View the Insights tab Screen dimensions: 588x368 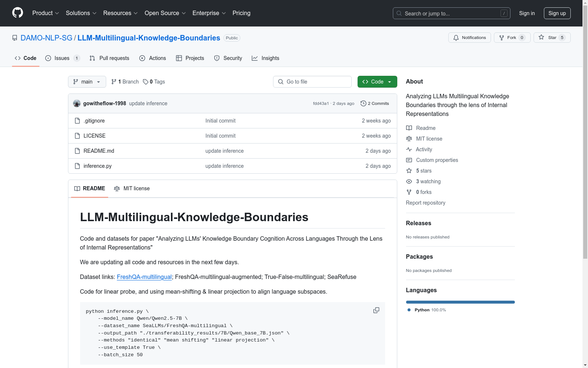(265, 58)
